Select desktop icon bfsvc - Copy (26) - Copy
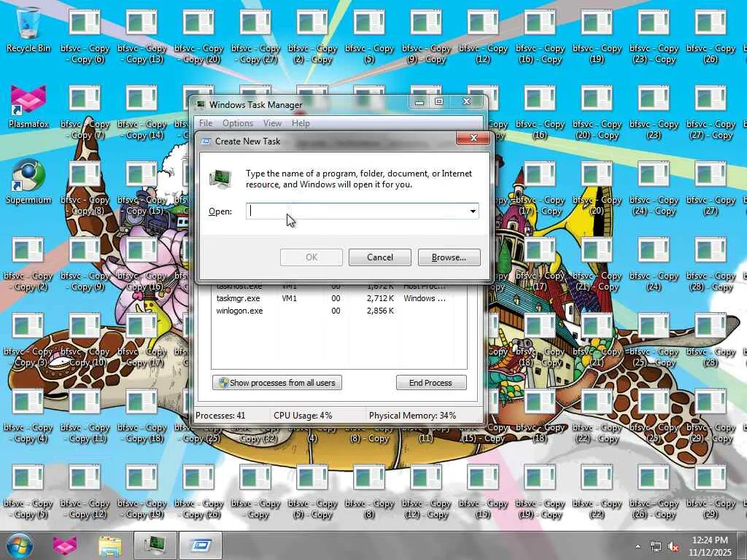 [x=654, y=491]
